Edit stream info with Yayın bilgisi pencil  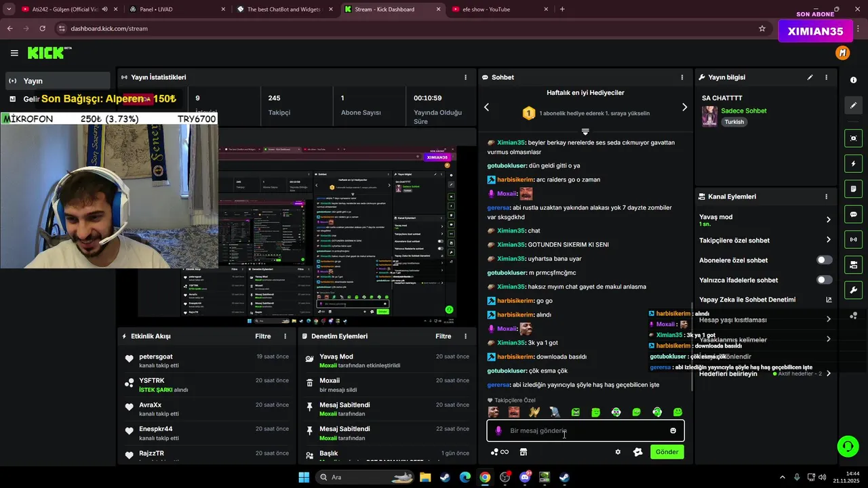point(810,77)
